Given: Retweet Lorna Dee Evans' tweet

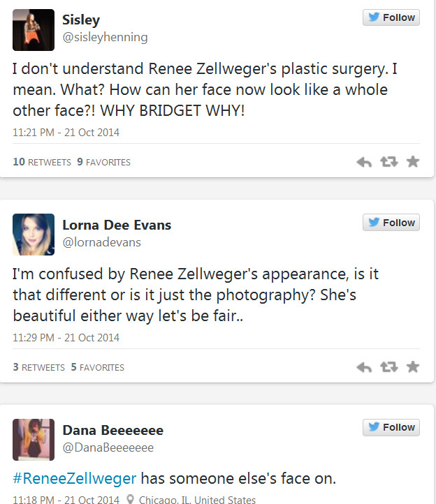Looking at the screenshot, I should [388, 367].
